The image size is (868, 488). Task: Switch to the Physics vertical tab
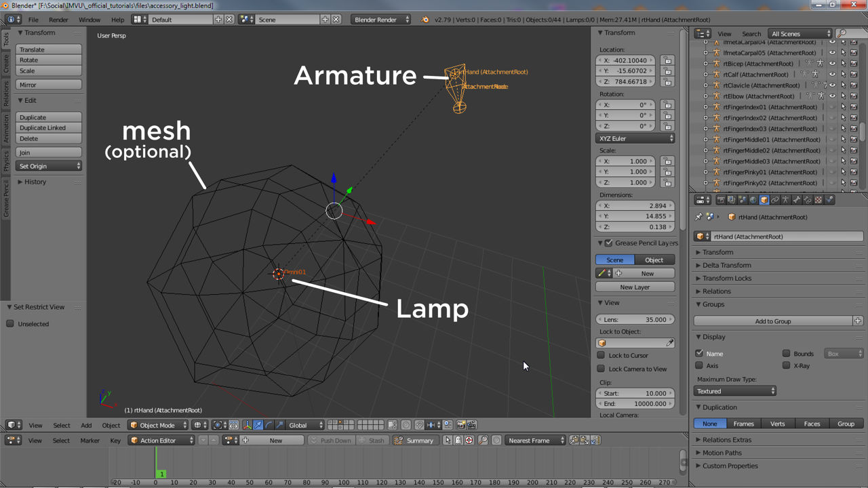(6, 161)
